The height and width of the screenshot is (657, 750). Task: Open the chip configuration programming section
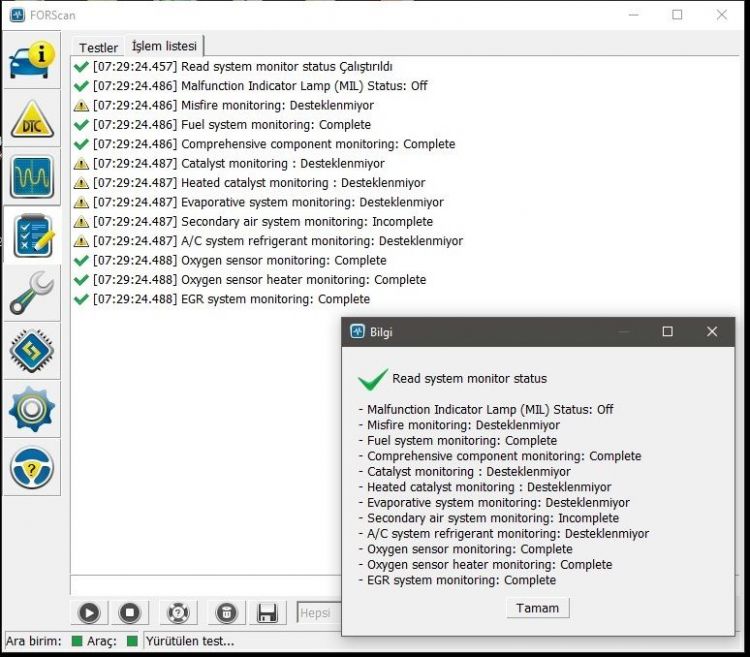pyautogui.click(x=32, y=351)
